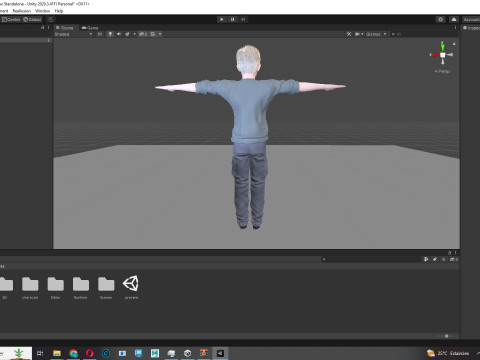Screen dimensions: 480x360
Task: Select the Runtime folder
Action: pyautogui.click(x=81, y=287)
